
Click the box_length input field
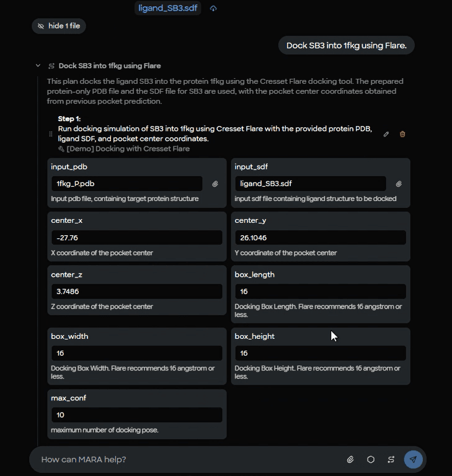pos(320,292)
